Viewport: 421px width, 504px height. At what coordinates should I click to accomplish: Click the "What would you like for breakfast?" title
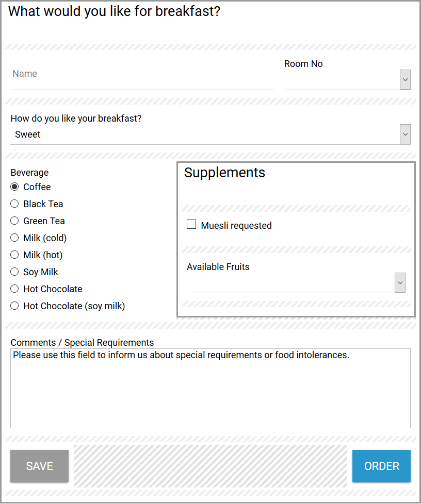click(x=114, y=12)
